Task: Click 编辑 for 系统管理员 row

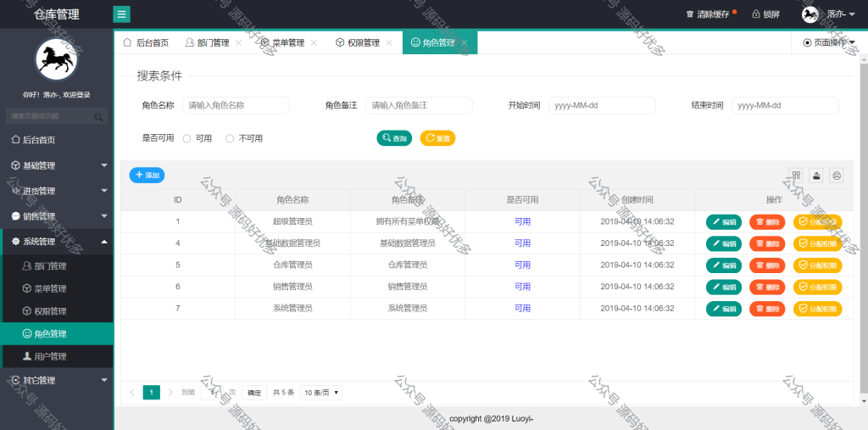Action: (x=724, y=309)
